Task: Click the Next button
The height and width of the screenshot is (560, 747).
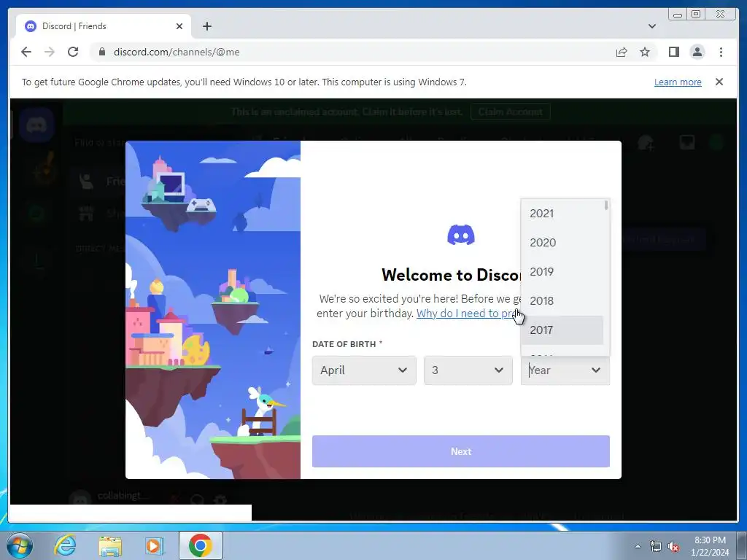Action: coord(461,451)
